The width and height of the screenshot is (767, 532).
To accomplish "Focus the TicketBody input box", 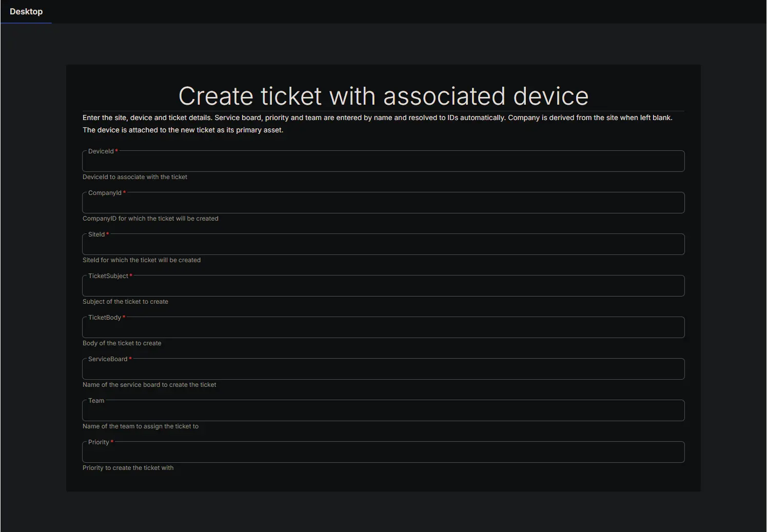I will (x=383, y=327).
